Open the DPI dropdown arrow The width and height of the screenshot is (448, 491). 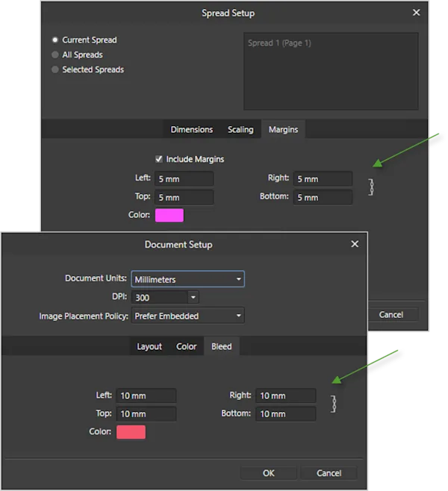[x=193, y=297]
